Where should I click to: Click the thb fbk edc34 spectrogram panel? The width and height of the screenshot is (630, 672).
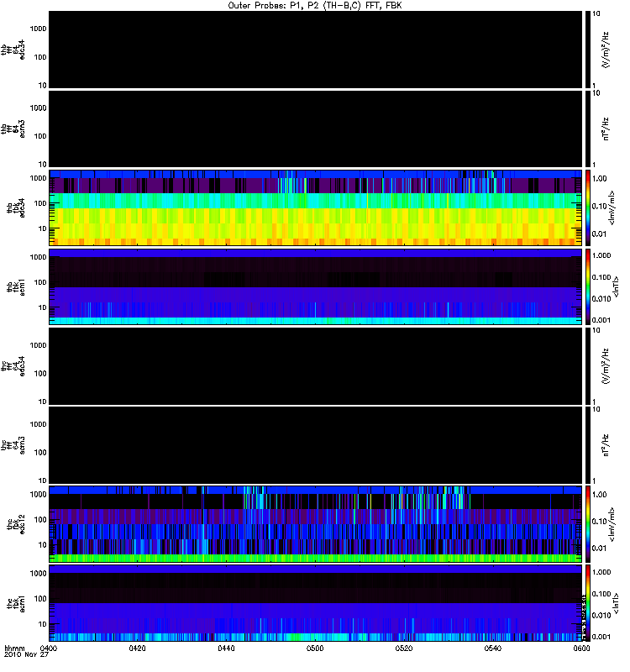[316, 207]
